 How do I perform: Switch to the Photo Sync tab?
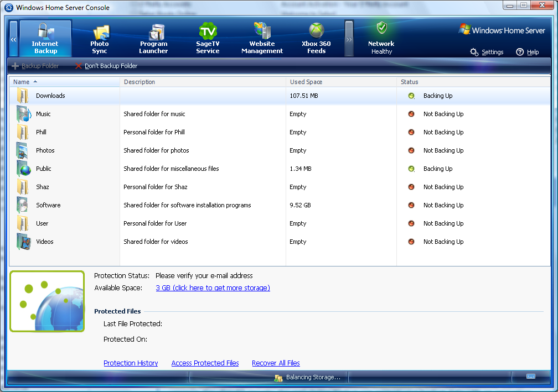[100, 38]
